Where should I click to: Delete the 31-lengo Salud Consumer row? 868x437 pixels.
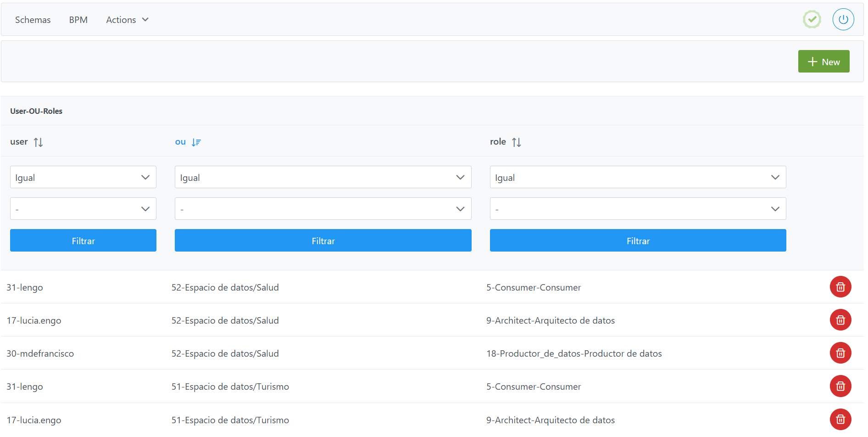tap(840, 287)
